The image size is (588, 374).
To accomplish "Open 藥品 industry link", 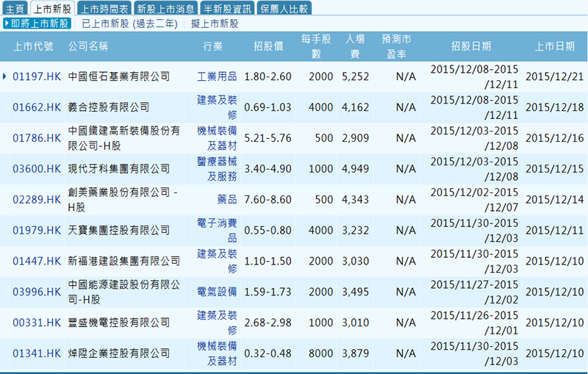I will [x=227, y=200].
